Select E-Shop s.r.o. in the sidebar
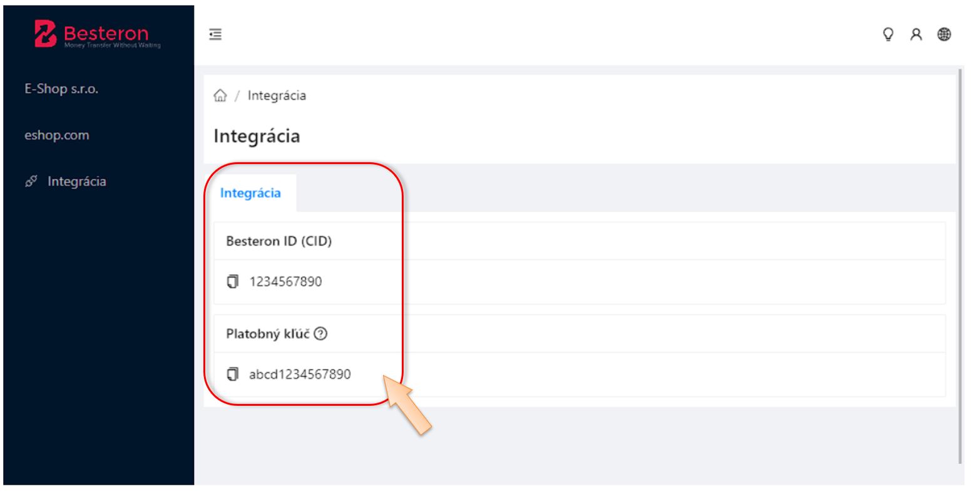Screen dimensions: 980x496 (61, 88)
